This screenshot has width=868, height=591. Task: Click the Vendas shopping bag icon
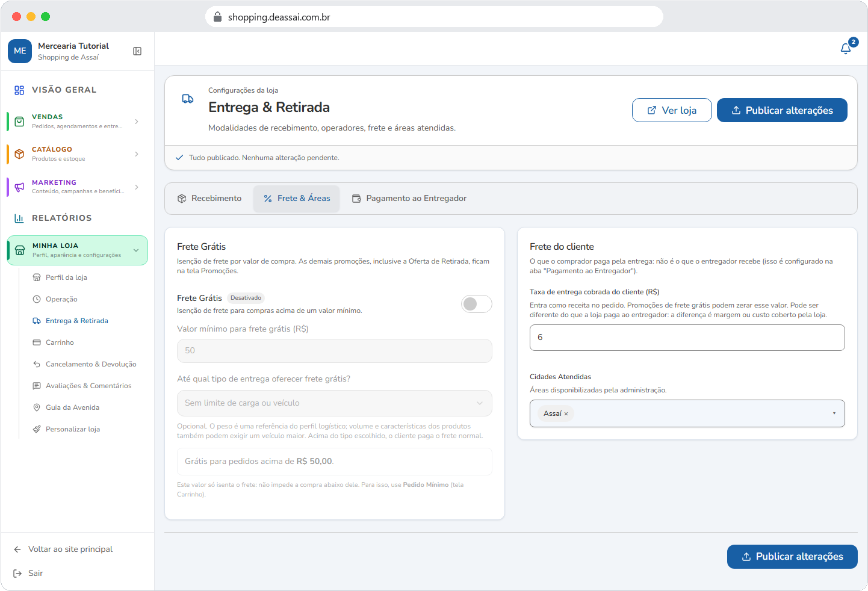[x=19, y=122]
